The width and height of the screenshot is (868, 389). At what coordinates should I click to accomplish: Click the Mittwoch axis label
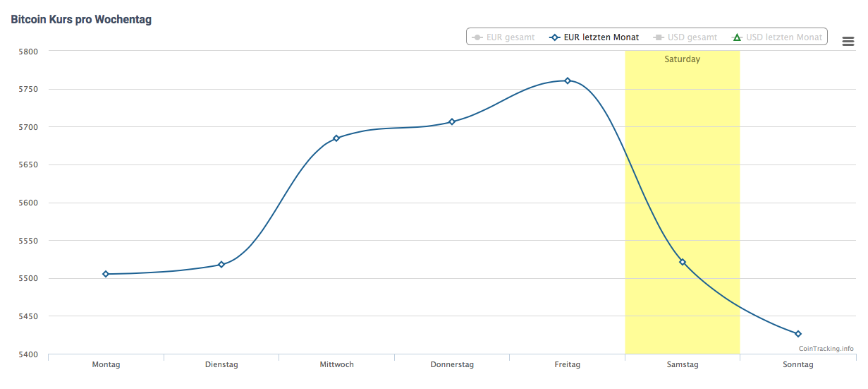pyautogui.click(x=336, y=364)
